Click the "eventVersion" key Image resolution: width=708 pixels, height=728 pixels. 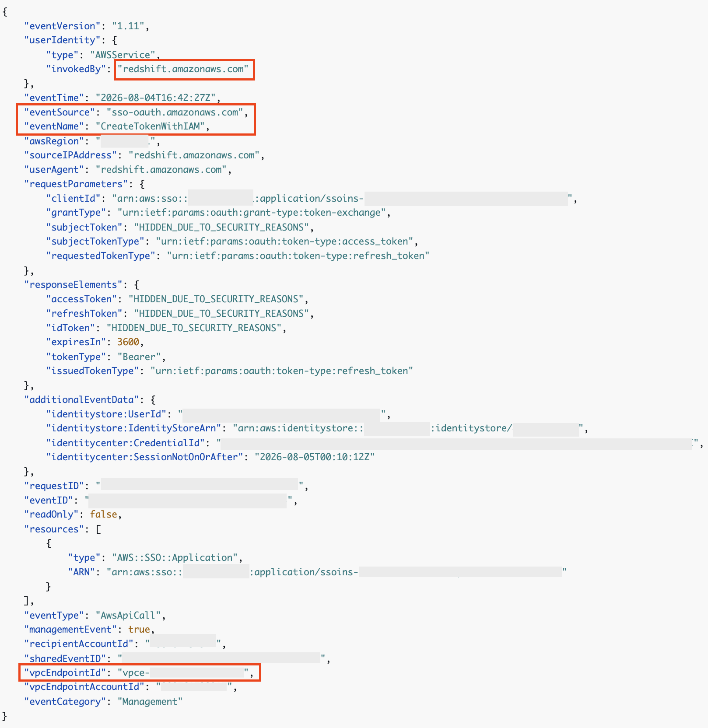point(63,26)
